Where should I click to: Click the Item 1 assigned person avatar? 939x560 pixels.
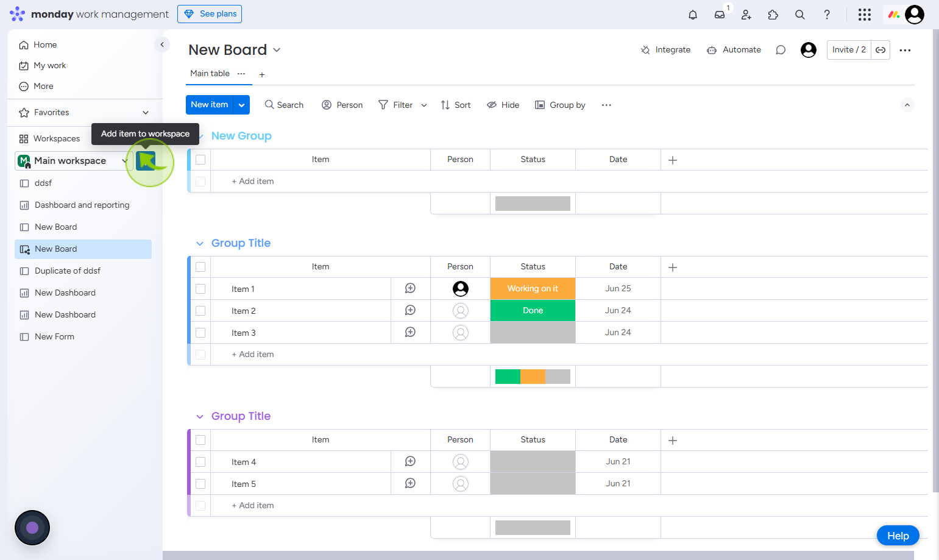tap(461, 289)
